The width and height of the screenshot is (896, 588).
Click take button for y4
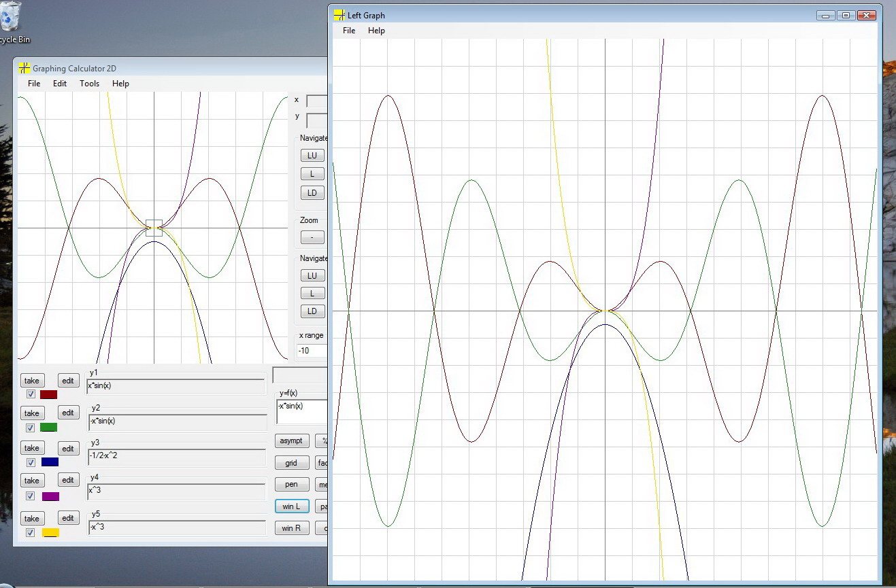[31, 481]
